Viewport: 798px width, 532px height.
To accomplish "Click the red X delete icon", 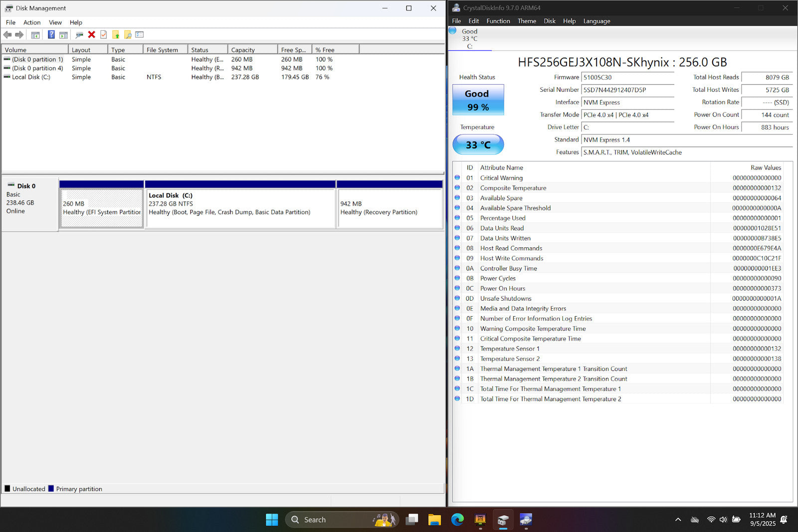I will click(x=92, y=35).
